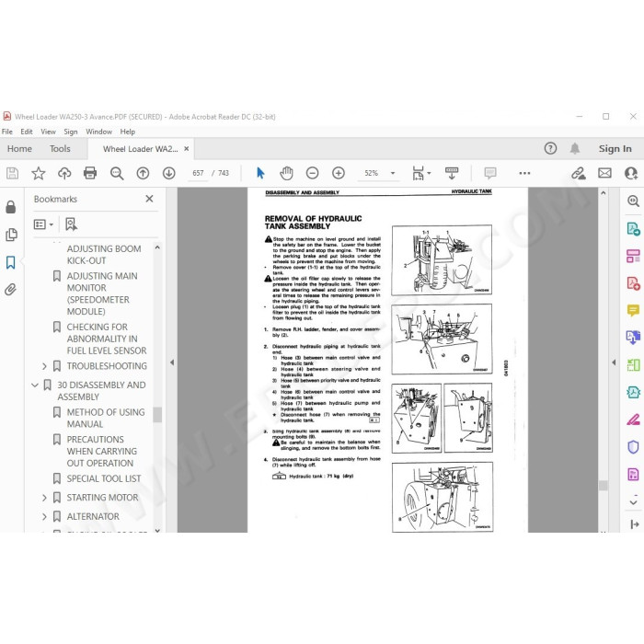Close the Wheel Loader WA2... tab
Viewport: 644px width, 644px height.
(x=187, y=149)
